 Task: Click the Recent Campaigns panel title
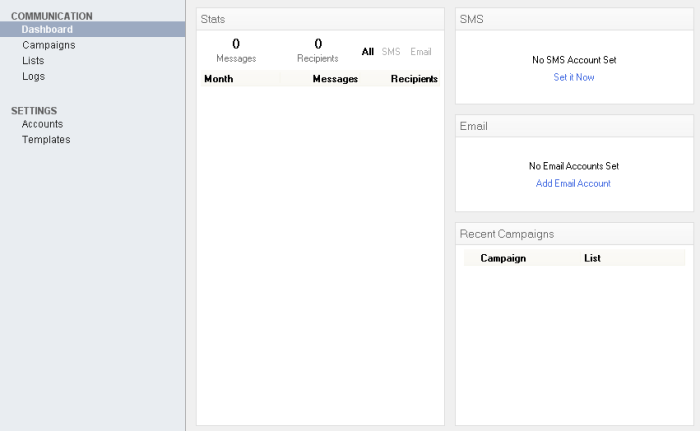(507, 234)
